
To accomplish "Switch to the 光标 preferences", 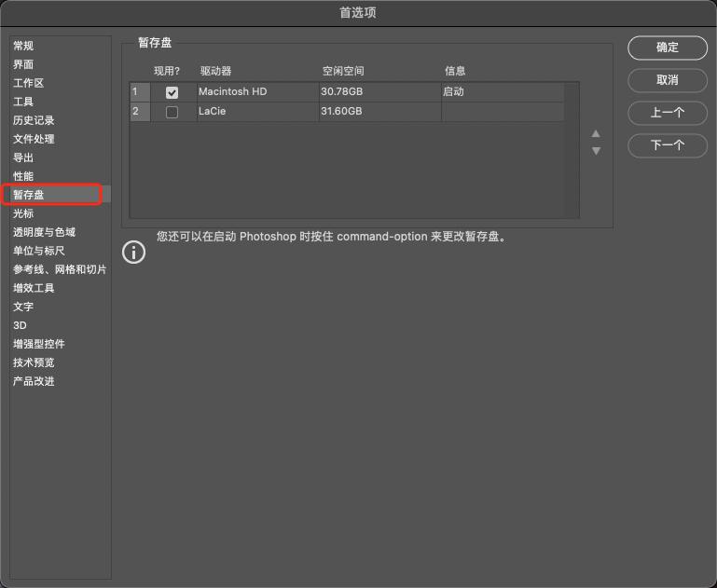I will pos(23,213).
